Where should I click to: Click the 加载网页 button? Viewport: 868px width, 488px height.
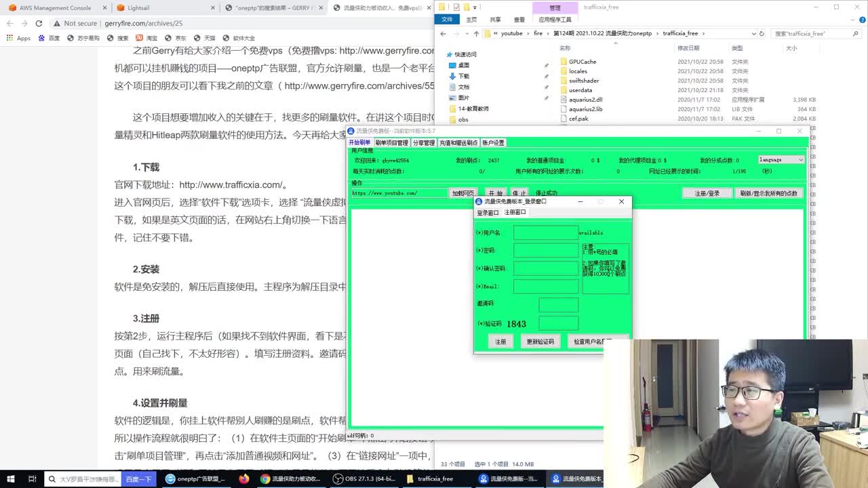(463, 193)
